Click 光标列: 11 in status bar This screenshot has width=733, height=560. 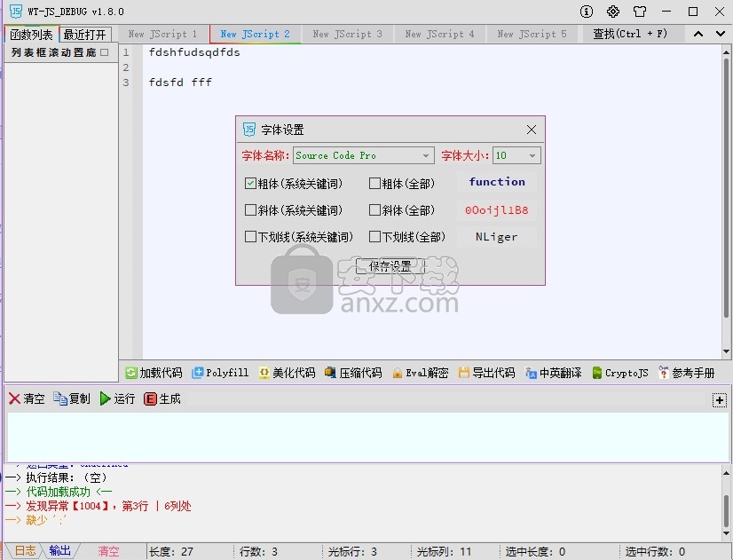tap(444, 552)
